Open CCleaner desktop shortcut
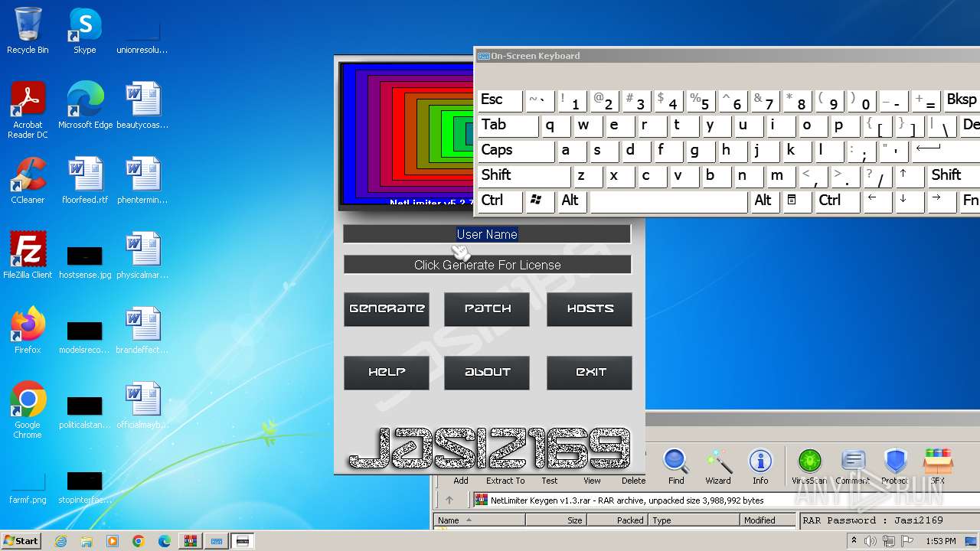 point(28,181)
